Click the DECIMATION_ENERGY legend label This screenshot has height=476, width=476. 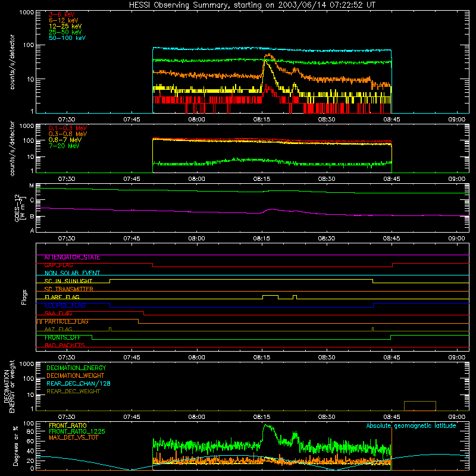point(76,368)
